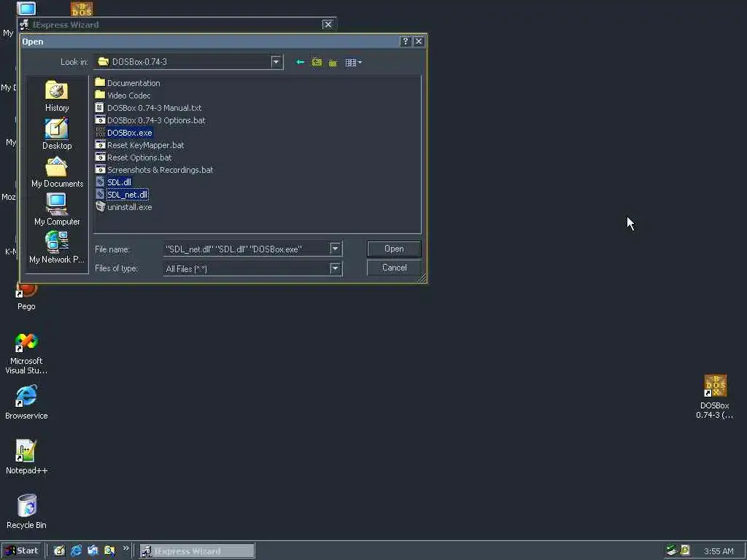Select the Recycle Bin desktop icon
The width and height of the screenshot is (747, 560).
pyautogui.click(x=26, y=511)
